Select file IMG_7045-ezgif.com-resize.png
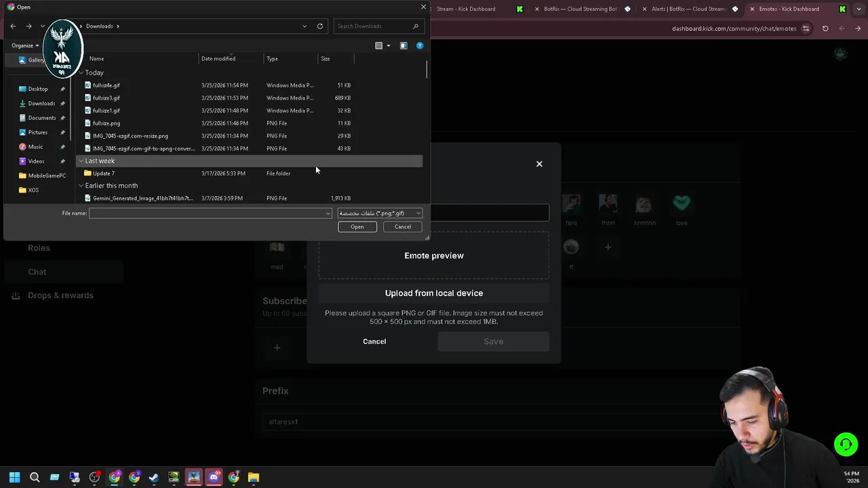868x488 pixels. [130, 136]
